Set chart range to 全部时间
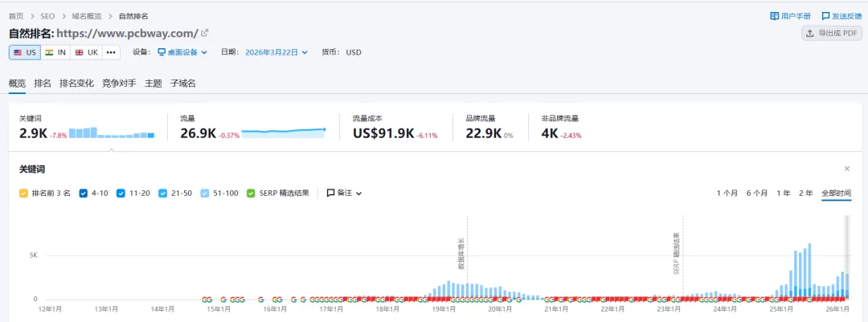Viewport: 868px width, 322px height. [837, 193]
